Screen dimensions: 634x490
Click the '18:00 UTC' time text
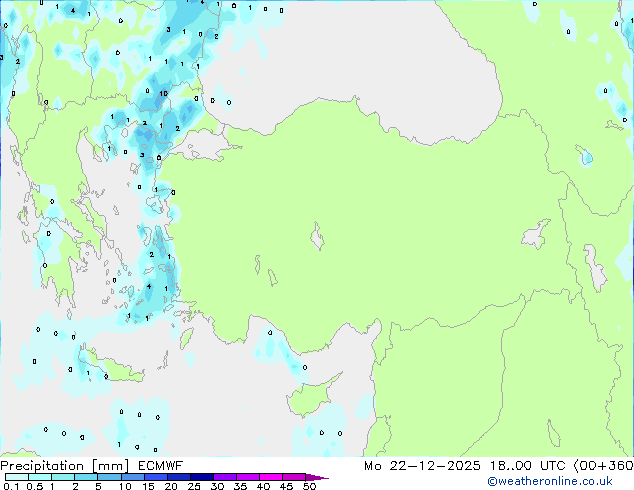point(527,466)
